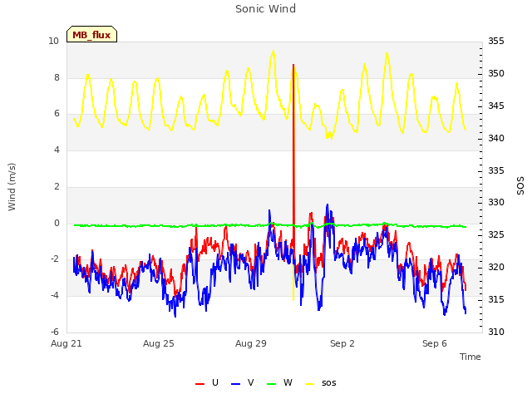Viewport: 532px width, 399px height.
Task: Toggle the V series legend entry
Action: point(242,383)
